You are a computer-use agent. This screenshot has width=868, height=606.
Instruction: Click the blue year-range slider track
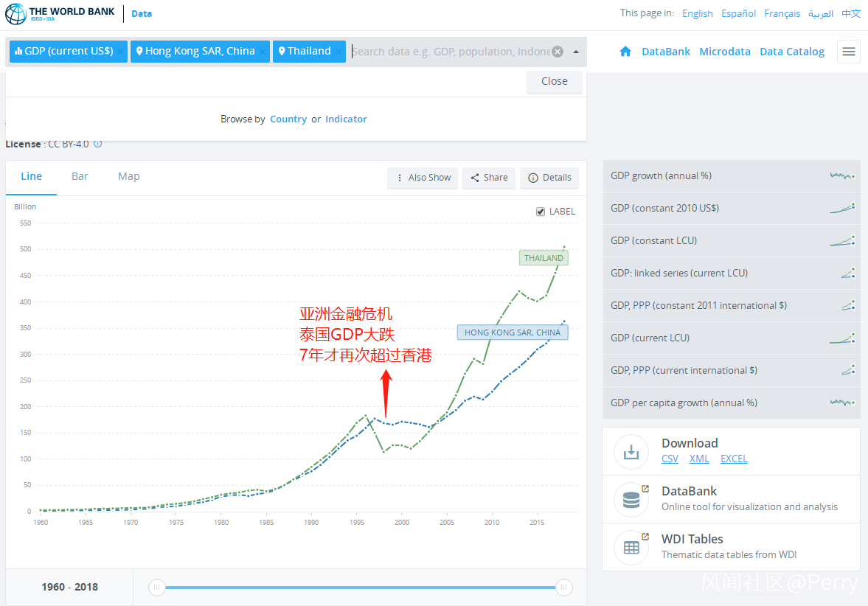click(x=360, y=587)
